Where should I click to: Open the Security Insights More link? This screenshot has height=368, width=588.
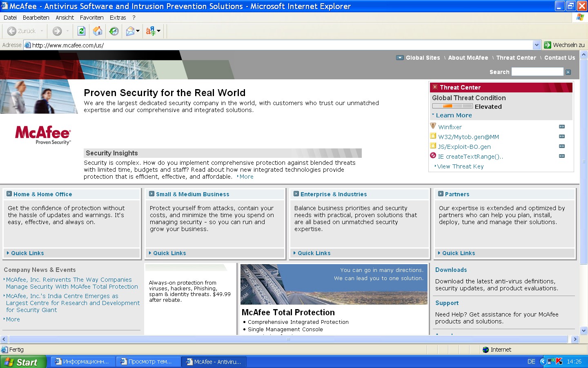click(246, 177)
